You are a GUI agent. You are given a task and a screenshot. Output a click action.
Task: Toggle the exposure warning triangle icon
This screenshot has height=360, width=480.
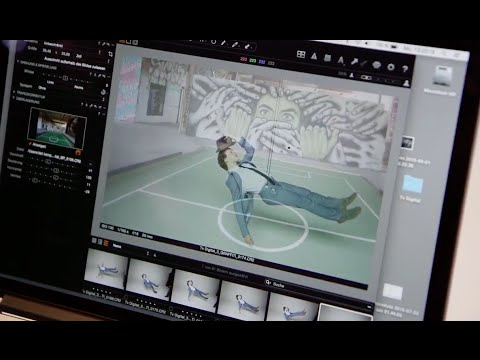314,56
